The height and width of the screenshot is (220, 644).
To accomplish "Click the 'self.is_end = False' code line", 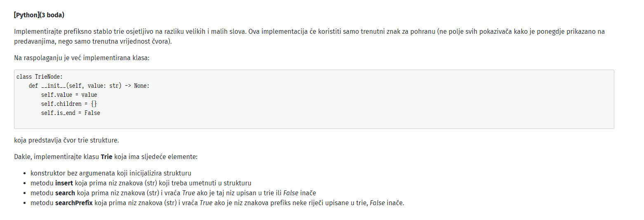I will pyautogui.click(x=71, y=113).
